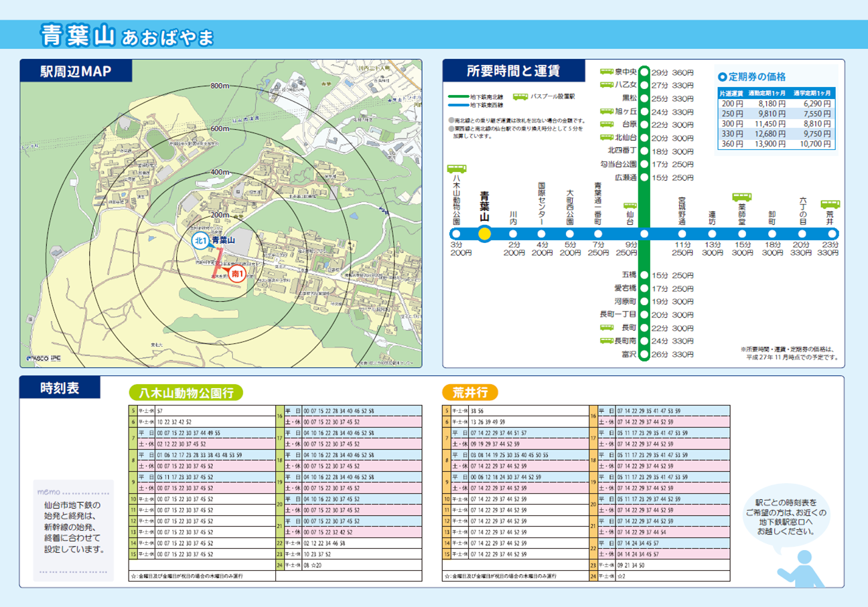Click the 600m distance label on the map
The image size is (868, 607).
220,129
